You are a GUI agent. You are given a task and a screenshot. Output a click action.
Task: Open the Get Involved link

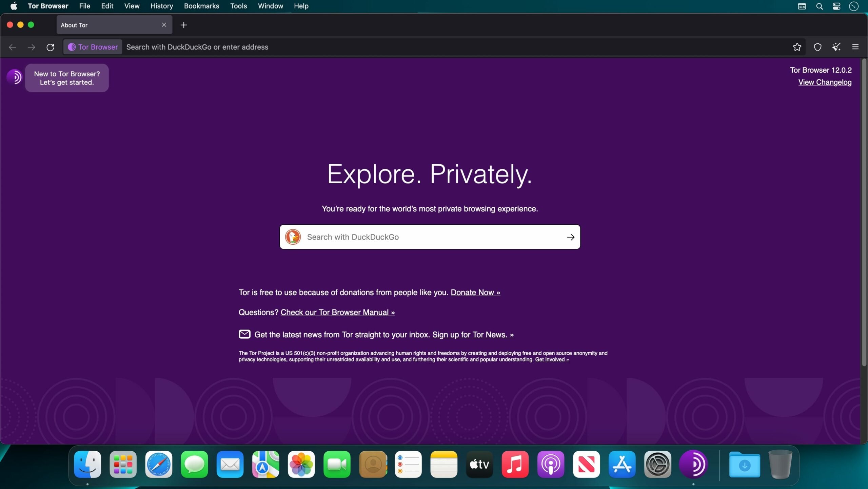point(552,359)
